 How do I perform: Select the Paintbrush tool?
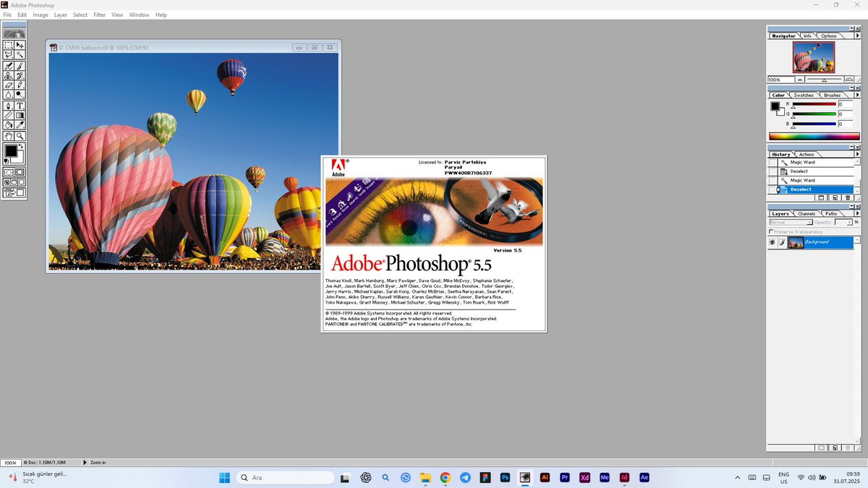tap(20, 67)
